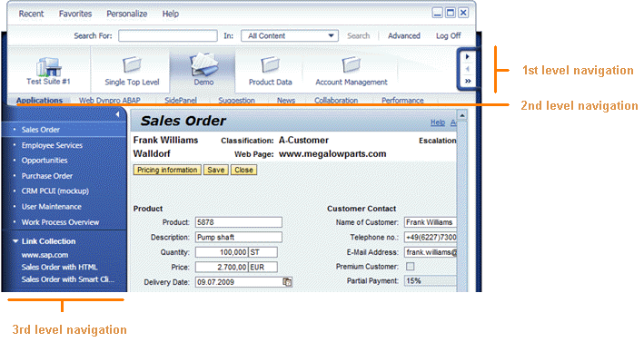The width and height of the screenshot is (644, 342).
Task: Click the Search For input field
Action: point(167,35)
